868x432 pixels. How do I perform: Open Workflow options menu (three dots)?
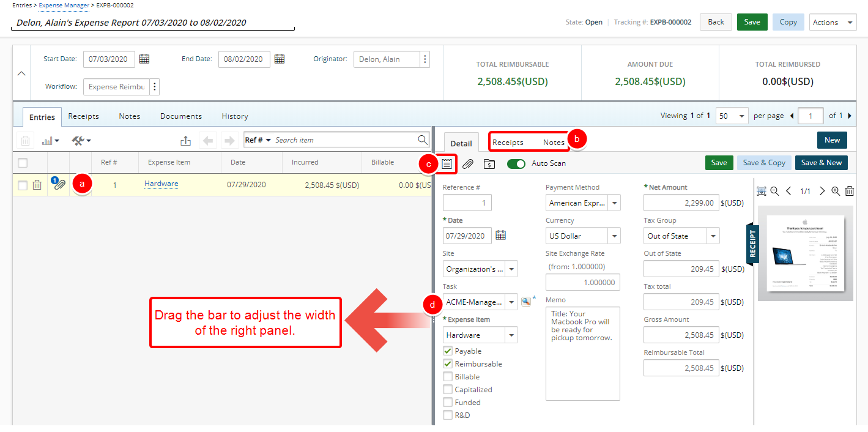(155, 87)
